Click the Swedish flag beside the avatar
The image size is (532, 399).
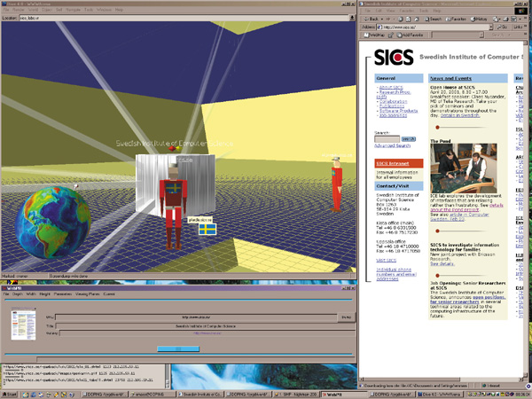[x=207, y=229]
